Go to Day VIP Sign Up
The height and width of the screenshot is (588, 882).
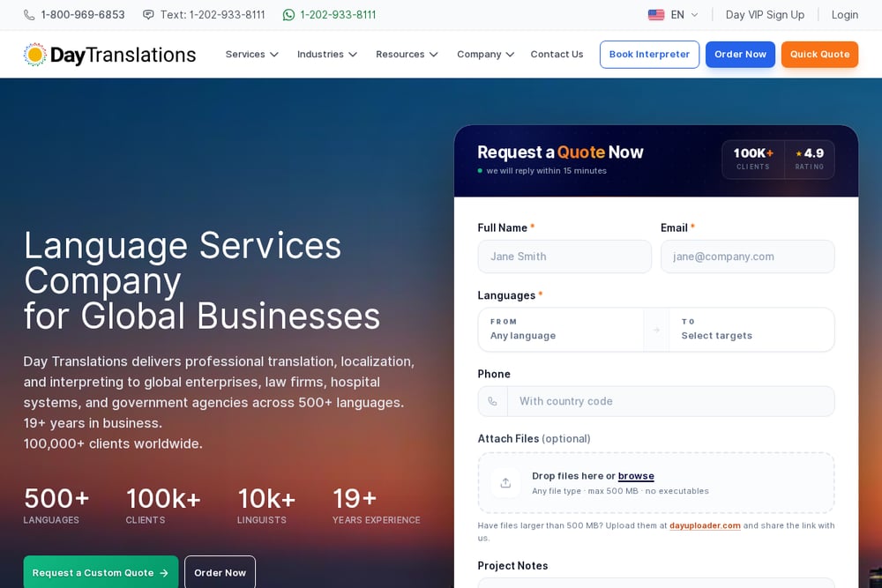pos(765,15)
